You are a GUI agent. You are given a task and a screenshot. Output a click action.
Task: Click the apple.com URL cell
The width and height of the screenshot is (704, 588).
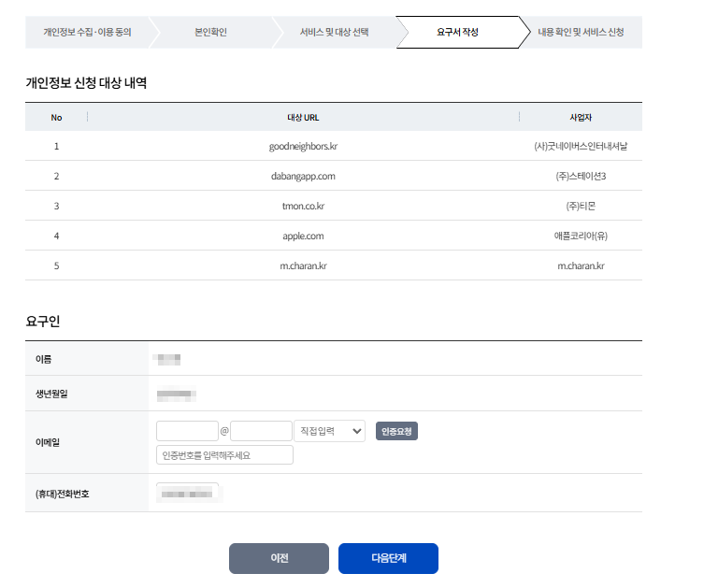tap(303, 237)
